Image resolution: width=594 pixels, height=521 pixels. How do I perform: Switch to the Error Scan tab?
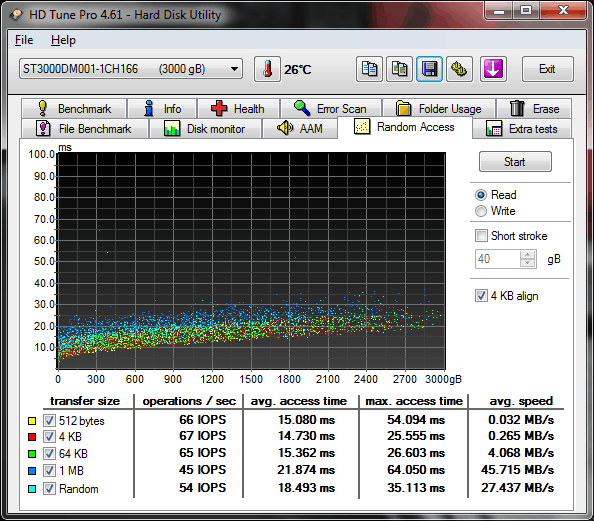coord(331,109)
